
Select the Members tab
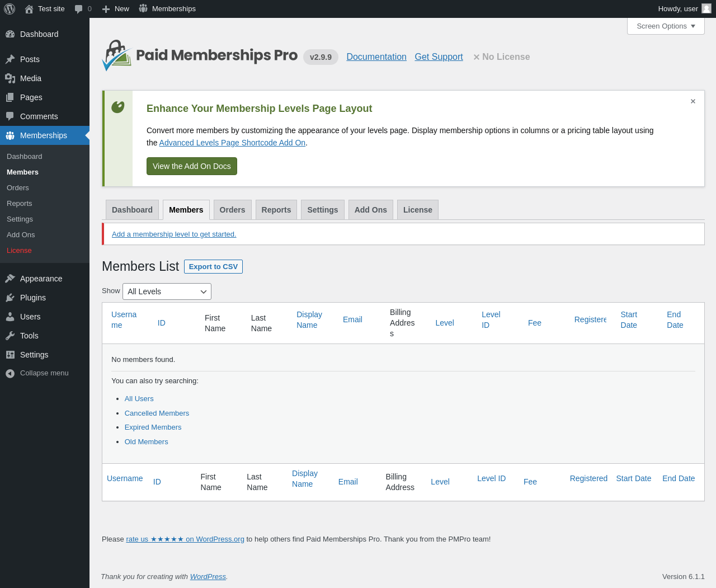[x=186, y=210]
